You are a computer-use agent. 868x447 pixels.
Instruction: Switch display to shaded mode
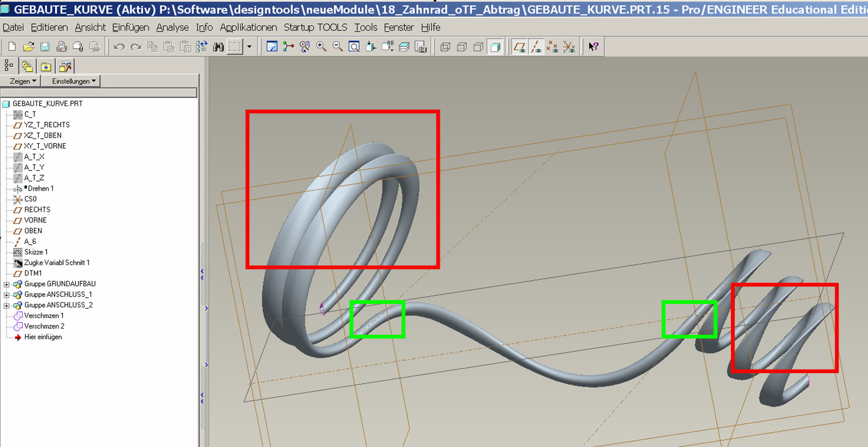click(495, 47)
